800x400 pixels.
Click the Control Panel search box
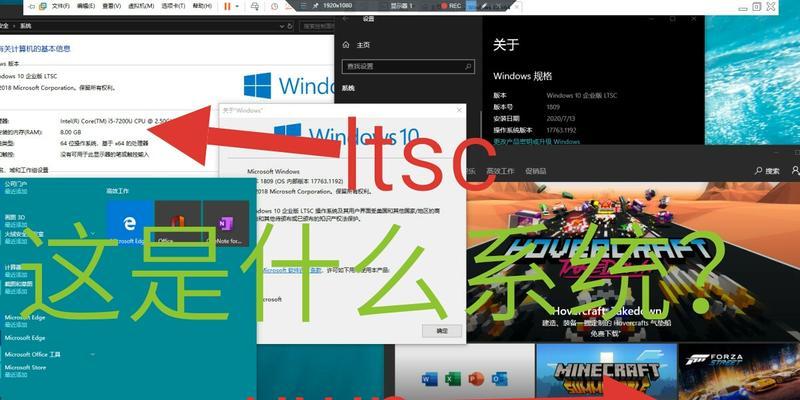pos(316,26)
